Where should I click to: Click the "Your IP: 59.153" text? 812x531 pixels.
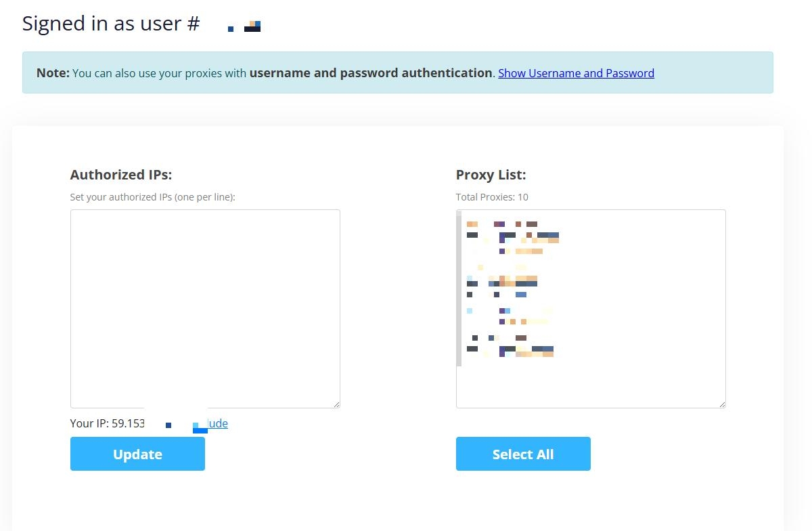point(107,423)
